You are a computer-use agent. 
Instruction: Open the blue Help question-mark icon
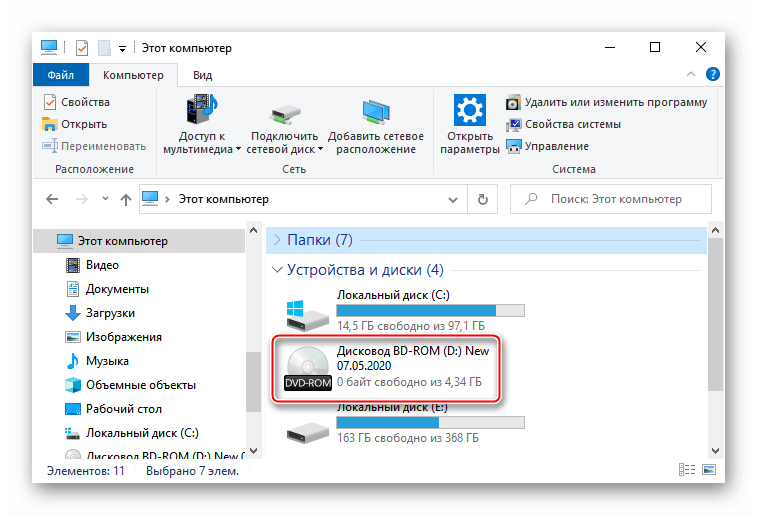coord(713,74)
